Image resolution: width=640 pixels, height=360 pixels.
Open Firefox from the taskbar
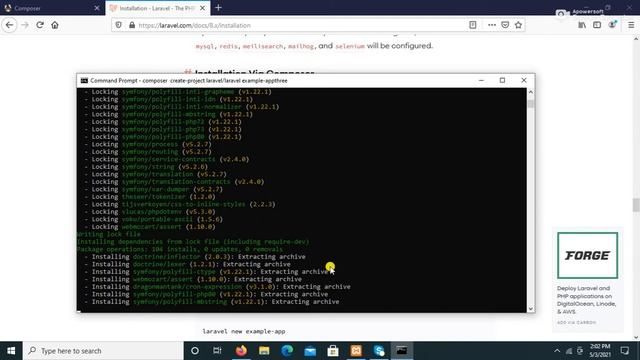click(241, 351)
